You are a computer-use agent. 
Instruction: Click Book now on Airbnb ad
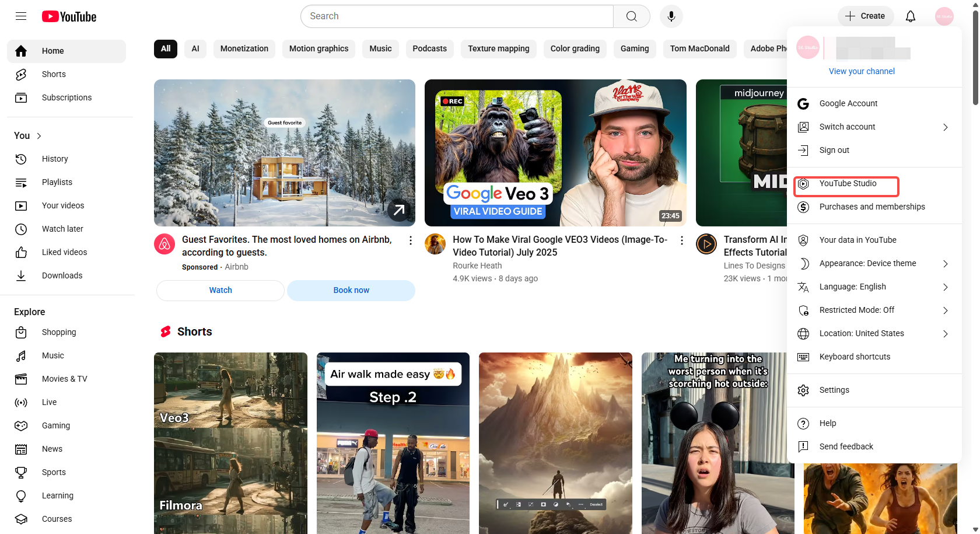click(351, 290)
